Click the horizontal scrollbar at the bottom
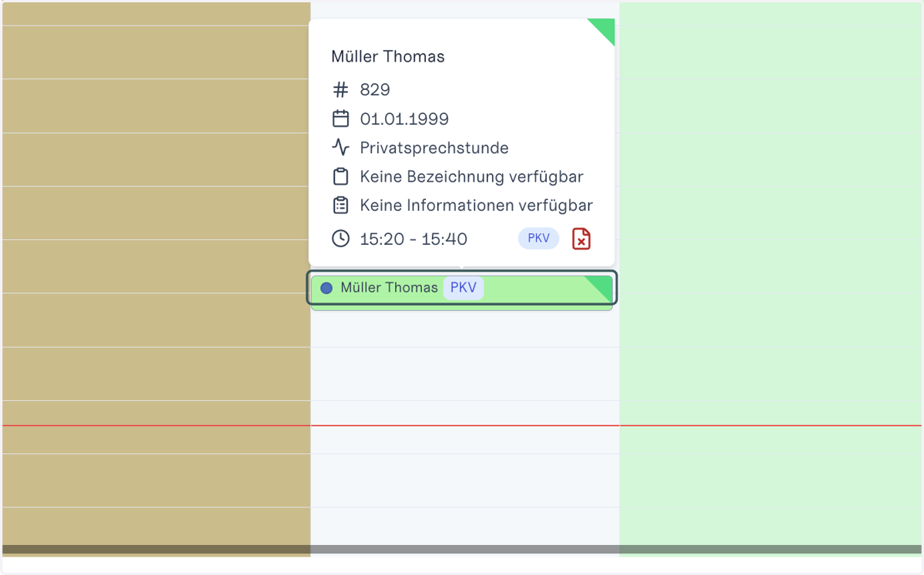The height and width of the screenshot is (575, 924). [x=462, y=550]
